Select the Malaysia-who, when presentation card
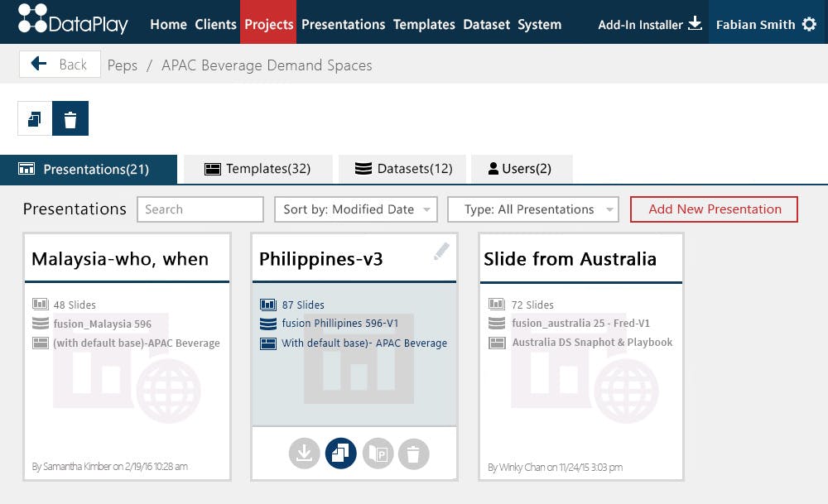This screenshot has height=504, width=828. pyautogui.click(x=127, y=357)
